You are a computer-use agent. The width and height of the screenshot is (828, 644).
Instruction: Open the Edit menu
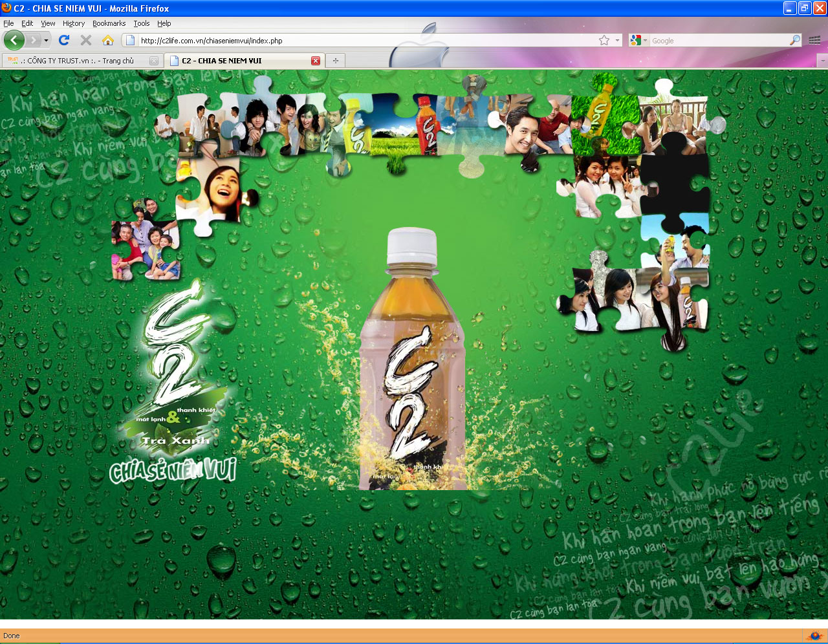click(x=27, y=23)
